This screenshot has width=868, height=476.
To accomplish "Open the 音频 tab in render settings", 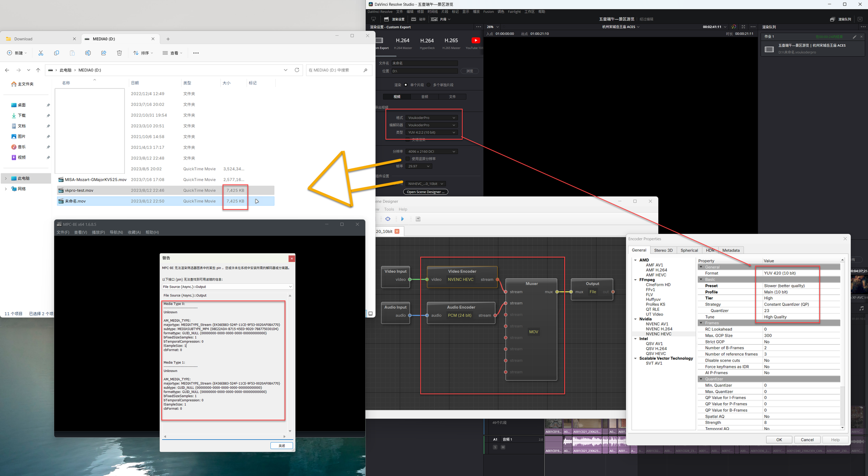I will pyautogui.click(x=425, y=97).
